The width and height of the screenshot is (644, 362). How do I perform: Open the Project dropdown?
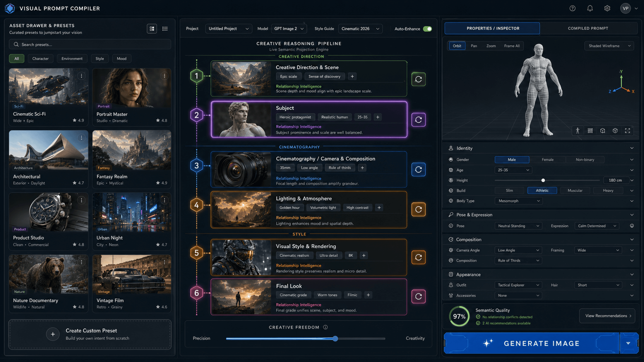[x=229, y=29]
